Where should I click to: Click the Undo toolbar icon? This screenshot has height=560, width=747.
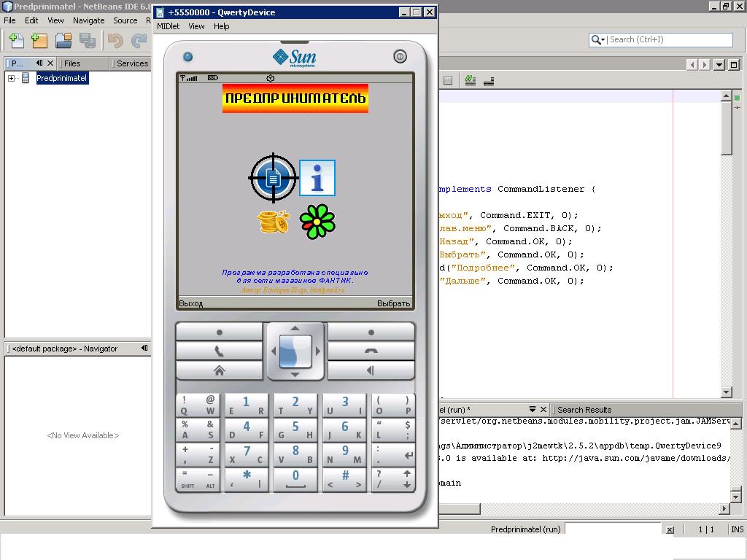(x=115, y=41)
